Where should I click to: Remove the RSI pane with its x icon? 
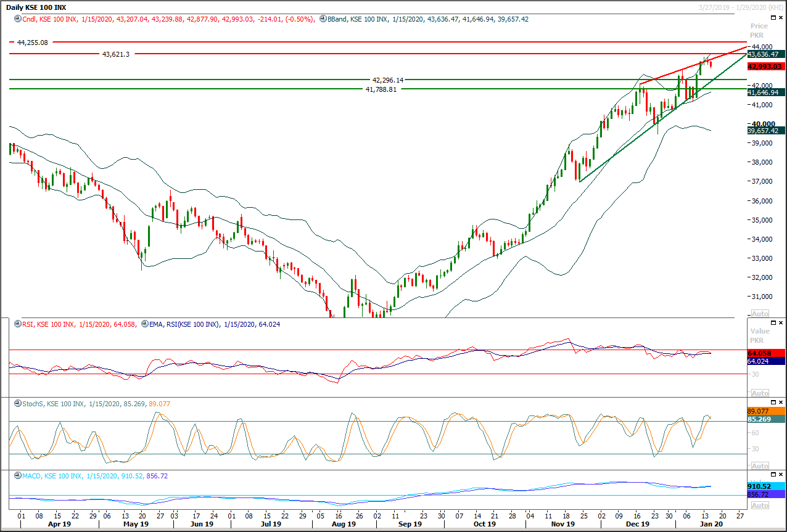781,322
